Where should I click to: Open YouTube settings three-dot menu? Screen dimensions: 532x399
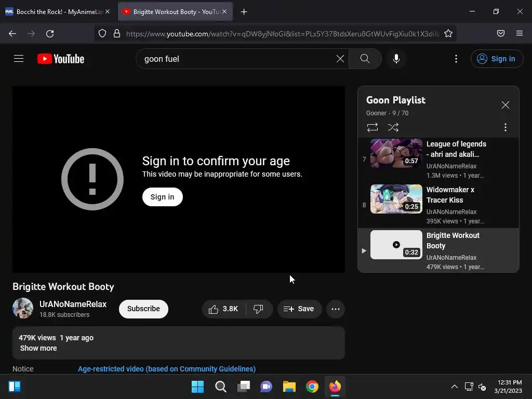coord(456,59)
